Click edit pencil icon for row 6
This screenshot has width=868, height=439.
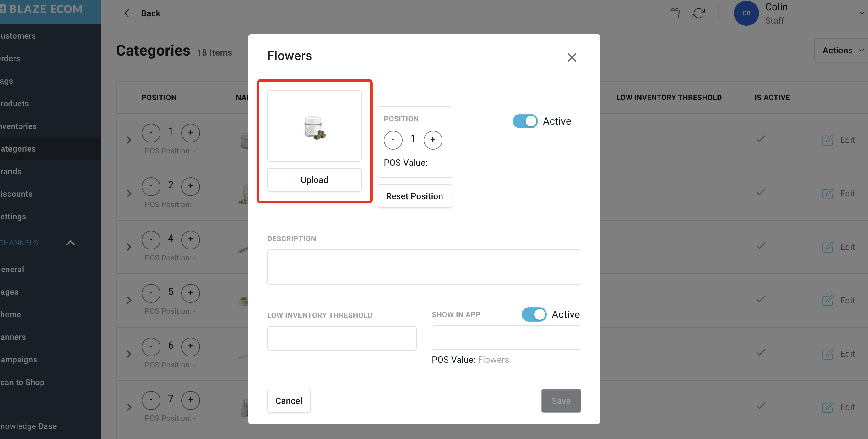pos(827,354)
